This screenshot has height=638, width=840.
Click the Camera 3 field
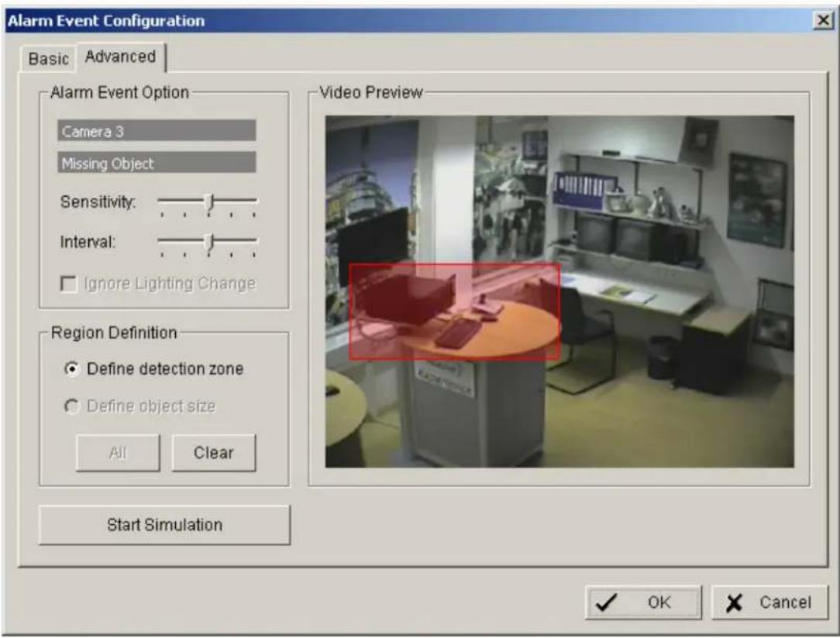click(x=157, y=131)
